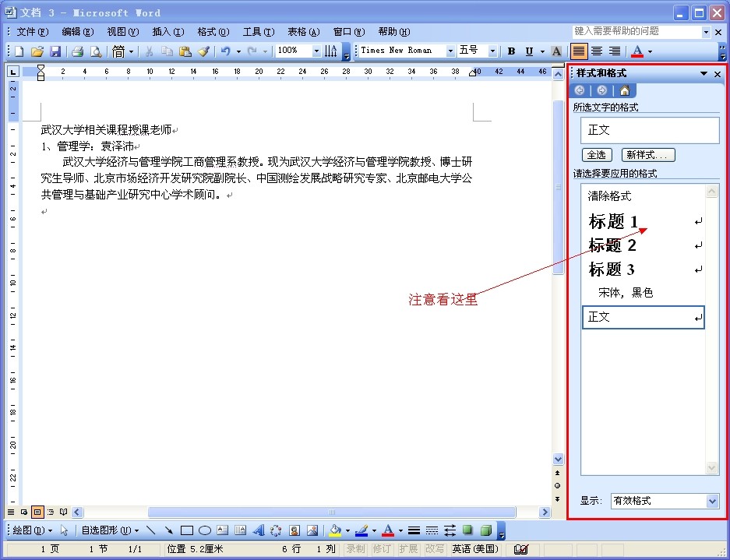Select the Line drawing tool
The image size is (730, 560).
(x=151, y=530)
